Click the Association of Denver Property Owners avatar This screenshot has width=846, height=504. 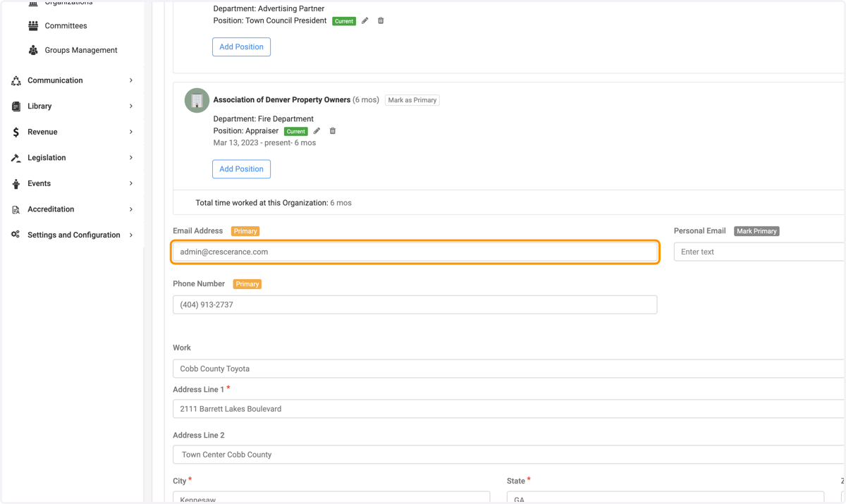[197, 100]
